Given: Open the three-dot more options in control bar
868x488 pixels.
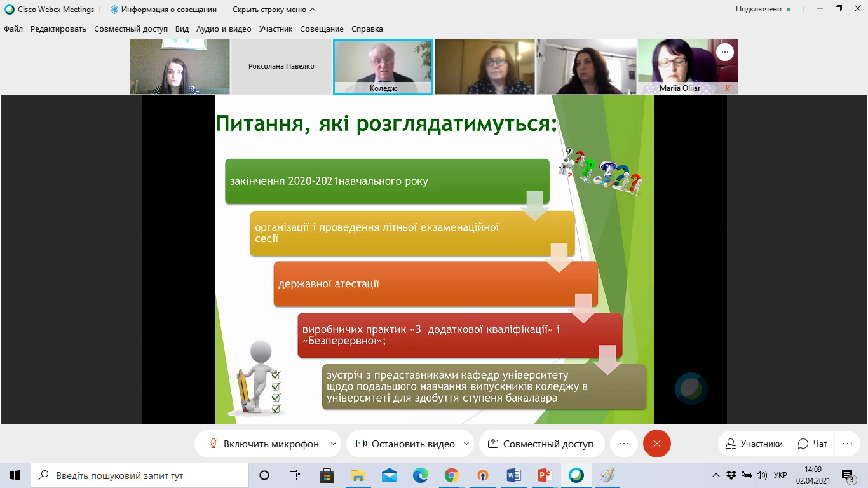Looking at the screenshot, I should pyautogui.click(x=623, y=444).
